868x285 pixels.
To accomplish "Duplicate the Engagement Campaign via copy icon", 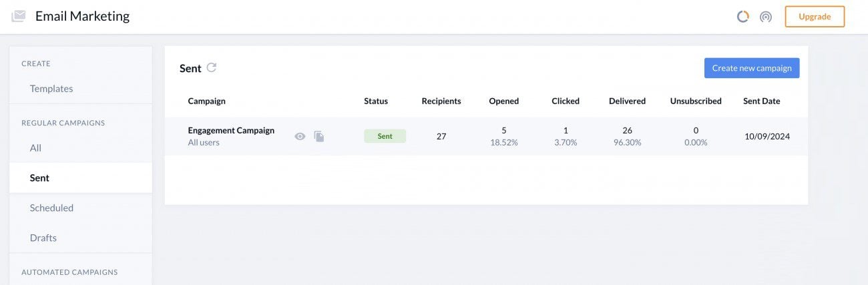I will point(319,136).
